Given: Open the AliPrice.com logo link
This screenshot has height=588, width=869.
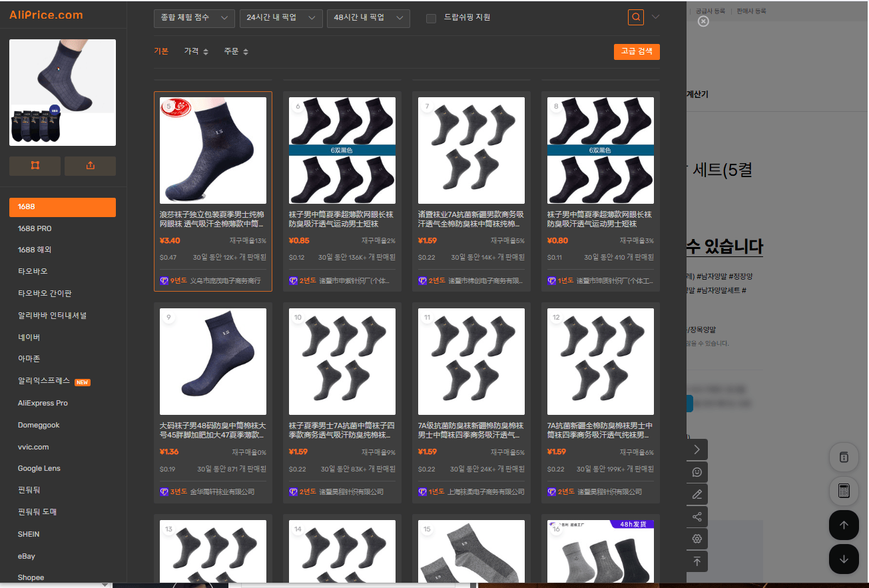Looking at the screenshot, I should click(46, 15).
